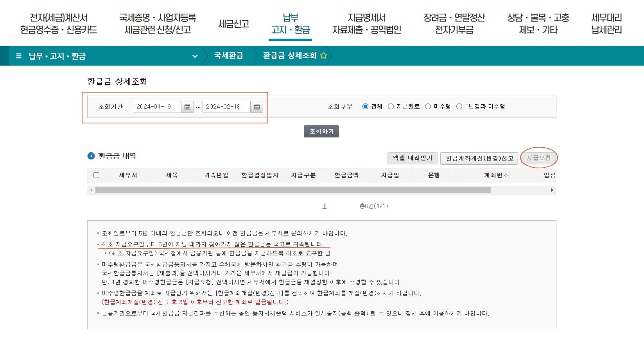
Task: Click the 환급결정일자 column header
Action: pos(260,175)
